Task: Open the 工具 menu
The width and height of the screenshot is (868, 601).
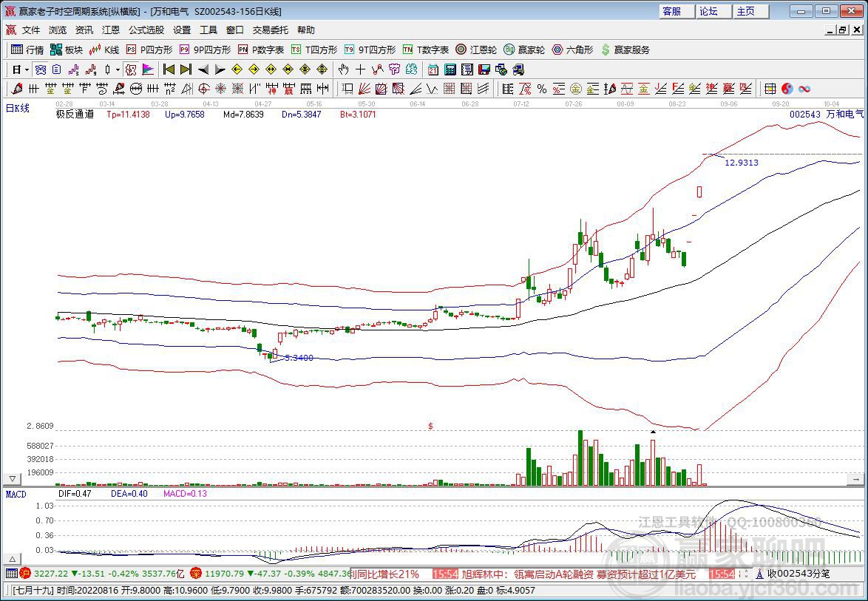Action: 208,30
